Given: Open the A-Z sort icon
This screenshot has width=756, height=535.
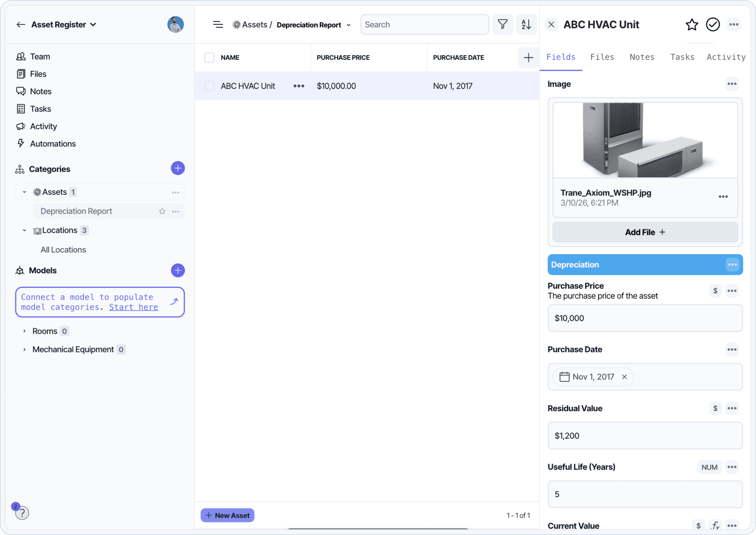Looking at the screenshot, I should pos(526,24).
